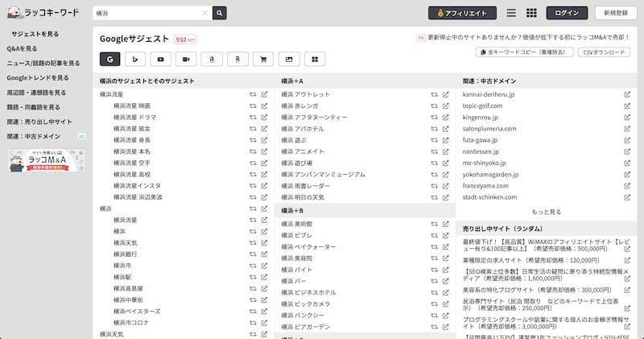Open external link for 横浜 アニメイト
This screenshot has width=644, height=339.
coord(446,151)
